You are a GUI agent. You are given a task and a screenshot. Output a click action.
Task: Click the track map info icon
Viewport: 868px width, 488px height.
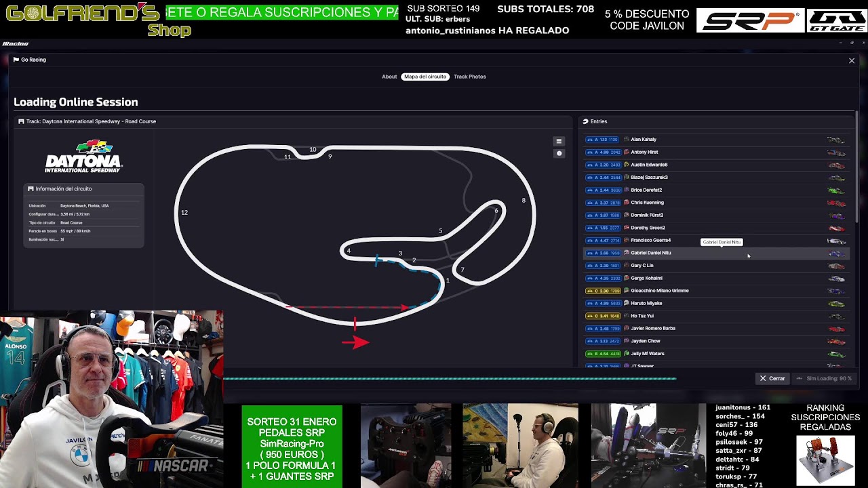tap(559, 153)
